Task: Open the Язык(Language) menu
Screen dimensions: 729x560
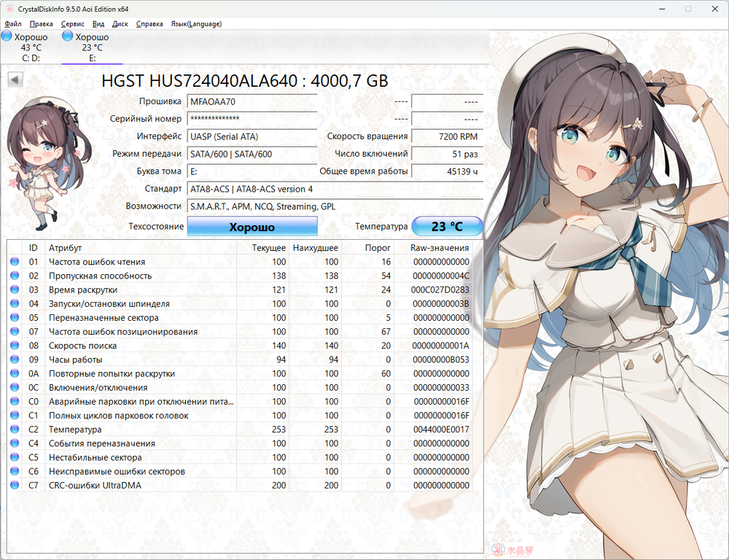Action: click(x=195, y=23)
